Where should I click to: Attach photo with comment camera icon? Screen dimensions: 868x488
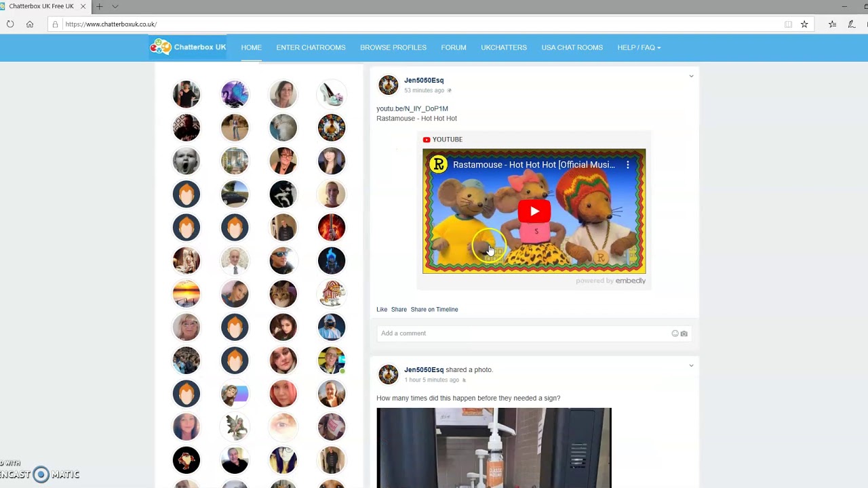(684, 333)
